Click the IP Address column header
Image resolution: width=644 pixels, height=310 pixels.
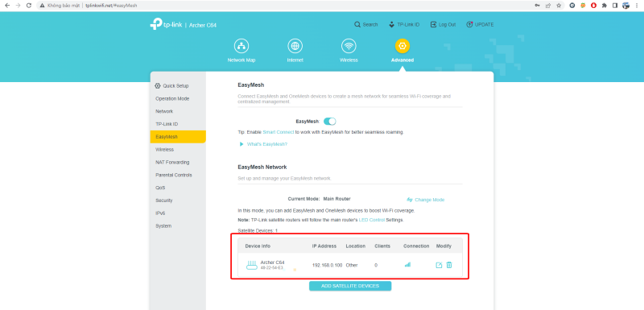[x=324, y=246]
